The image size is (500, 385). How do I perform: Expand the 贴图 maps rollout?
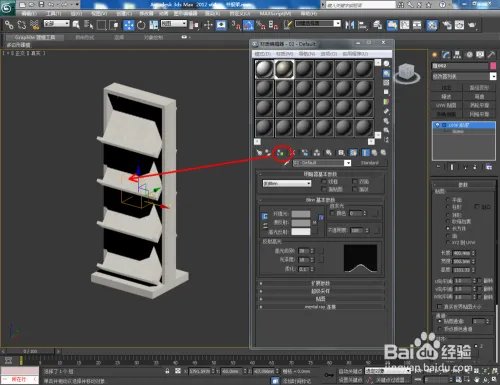coord(321,299)
